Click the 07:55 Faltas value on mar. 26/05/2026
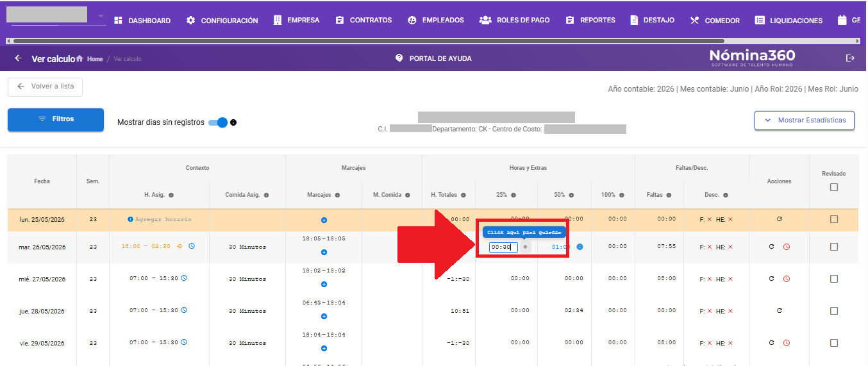Viewport: 868px width, 366px height. coord(666,247)
